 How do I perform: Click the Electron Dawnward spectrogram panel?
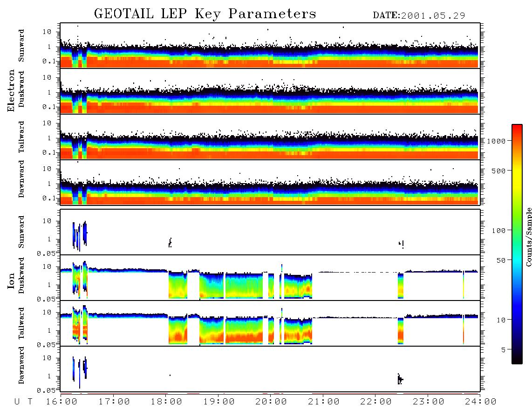(270, 183)
